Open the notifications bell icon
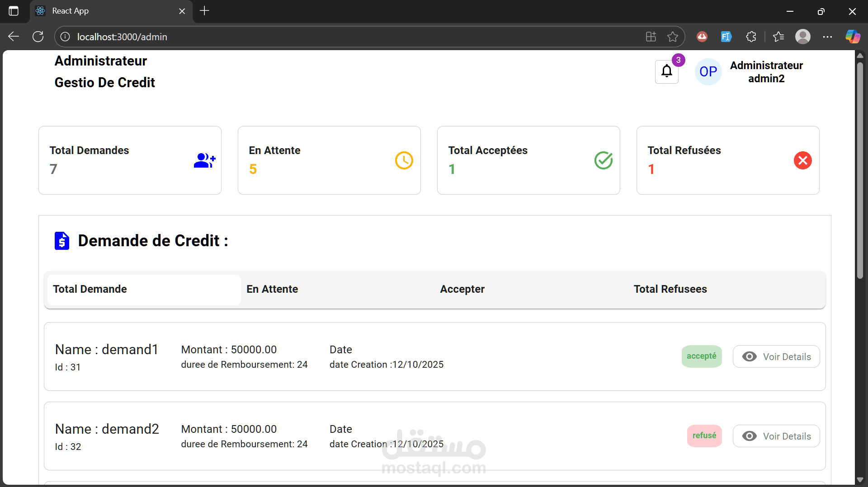The image size is (868, 487). 667,71
